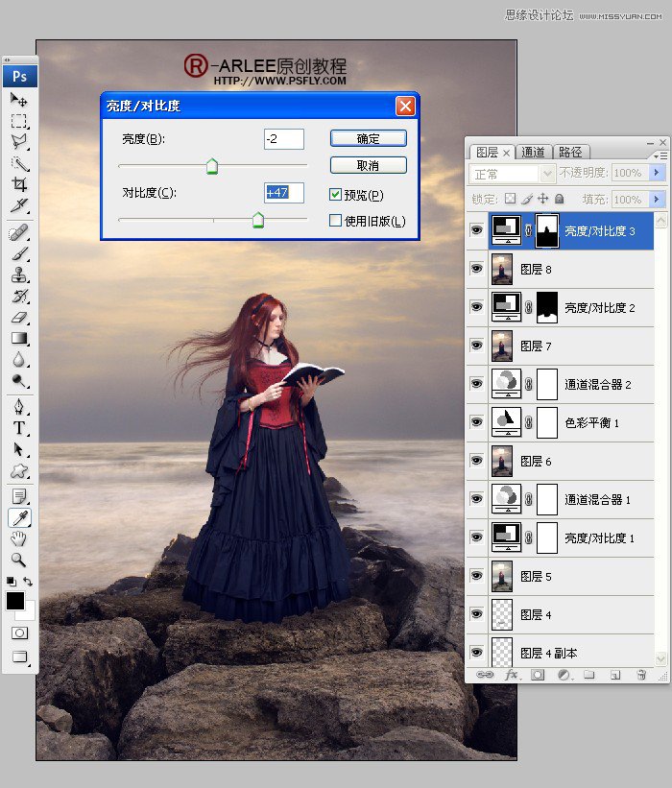The image size is (672, 788).
Task: Switch to the 通道 tab
Action: 533,153
